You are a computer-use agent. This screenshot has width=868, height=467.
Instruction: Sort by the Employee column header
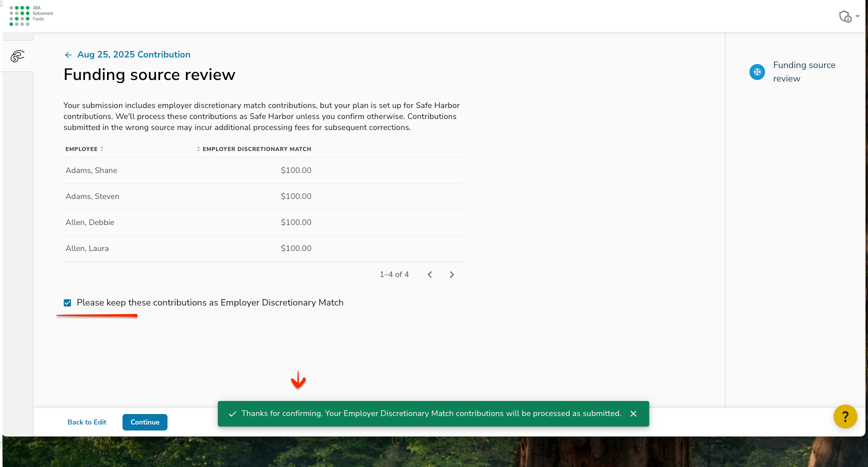[x=84, y=149]
